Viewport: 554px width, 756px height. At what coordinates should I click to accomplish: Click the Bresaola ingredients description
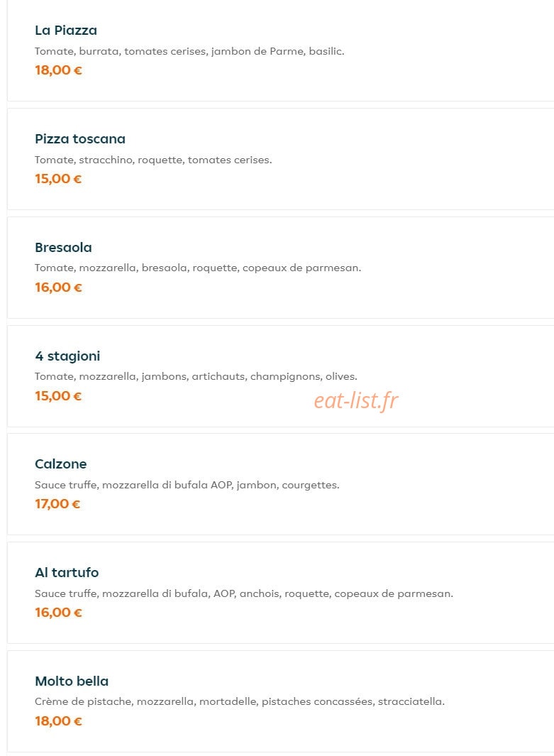click(x=197, y=268)
